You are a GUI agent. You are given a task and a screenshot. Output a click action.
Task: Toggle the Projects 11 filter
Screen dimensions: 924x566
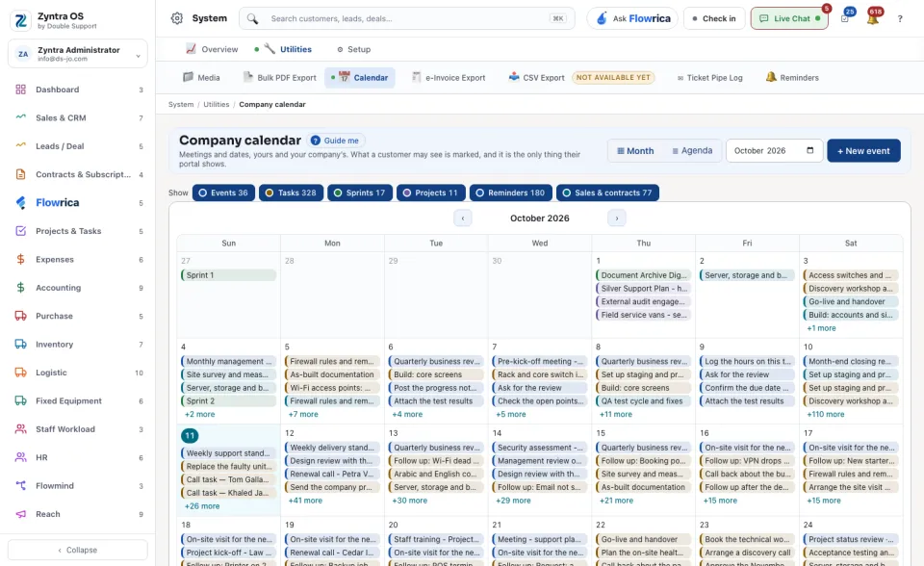point(431,193)
